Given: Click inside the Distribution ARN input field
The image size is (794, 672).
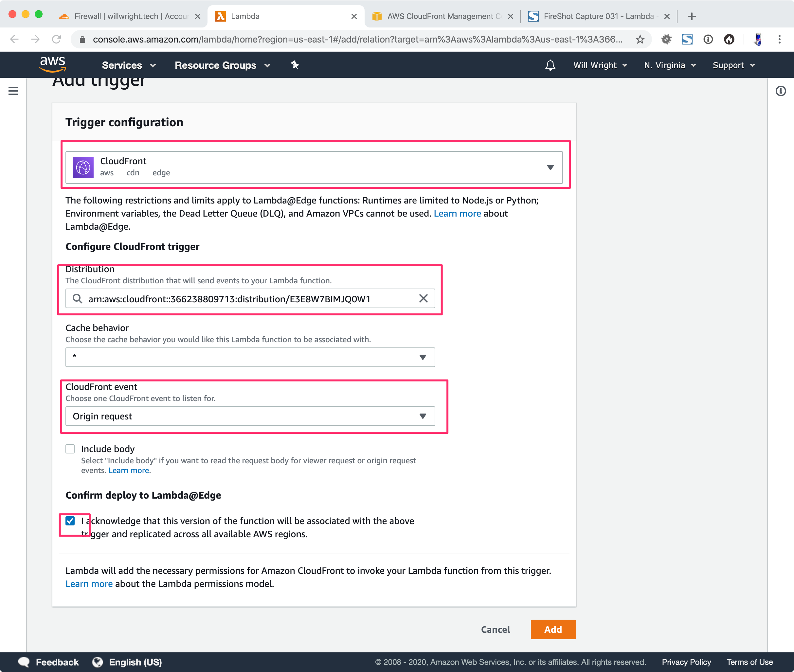Looking at the screenshot, I should (x=250, y=299).
